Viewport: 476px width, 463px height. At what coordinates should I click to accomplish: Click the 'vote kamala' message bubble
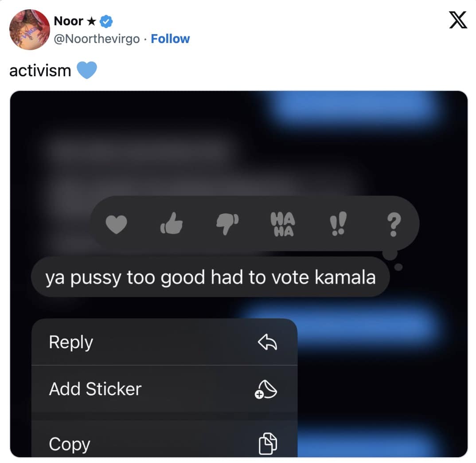pyautogui.click(x=211, y=277)
